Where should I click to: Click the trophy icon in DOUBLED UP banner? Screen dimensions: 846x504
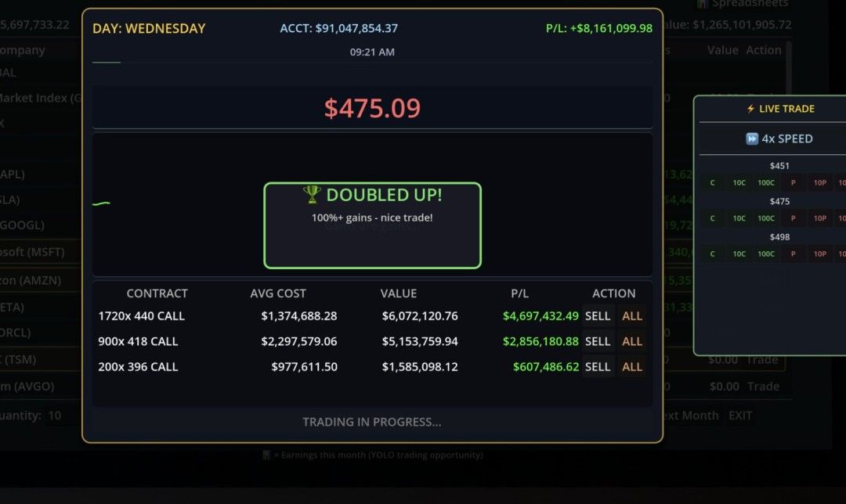click(x=313, y=194)
